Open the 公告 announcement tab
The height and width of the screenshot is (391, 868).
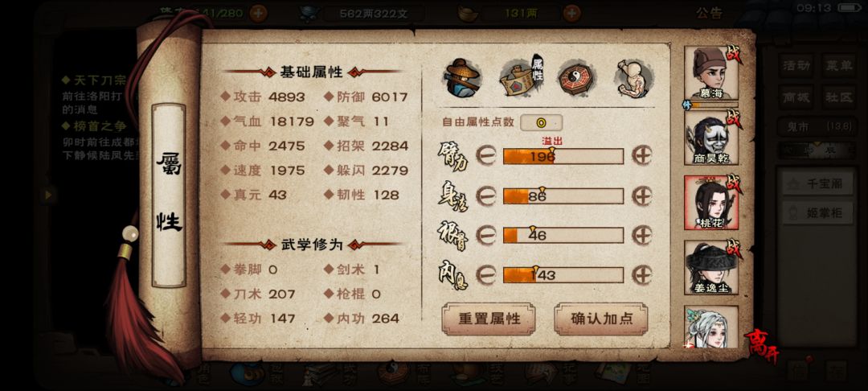pyautogui.click(x=709, y=14)
